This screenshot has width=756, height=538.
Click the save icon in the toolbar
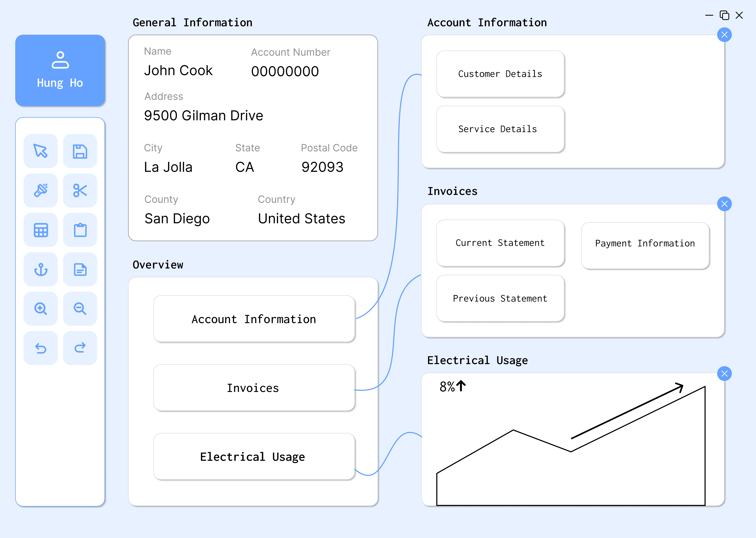80,151
